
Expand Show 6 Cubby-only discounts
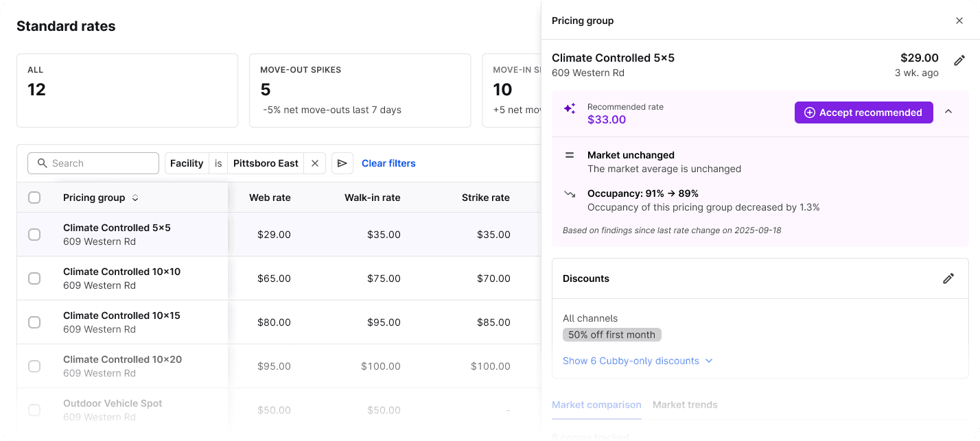638,361
